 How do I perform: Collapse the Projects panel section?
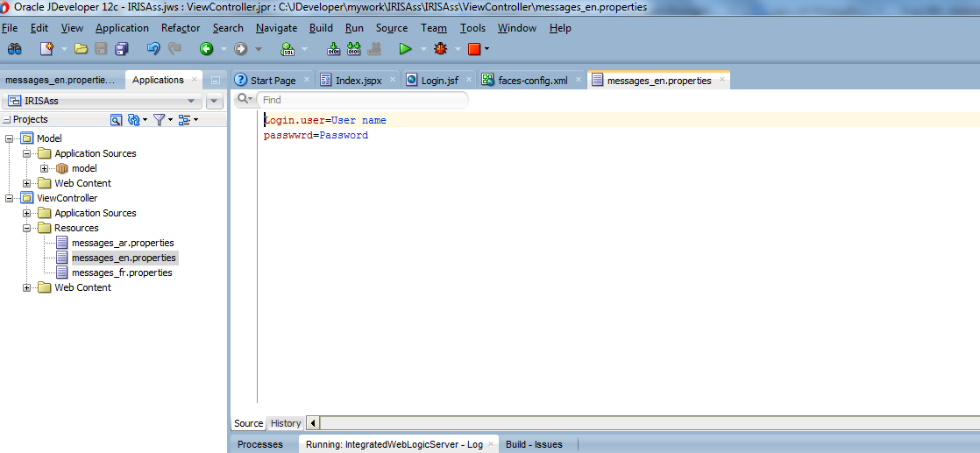tap(7, 119)
